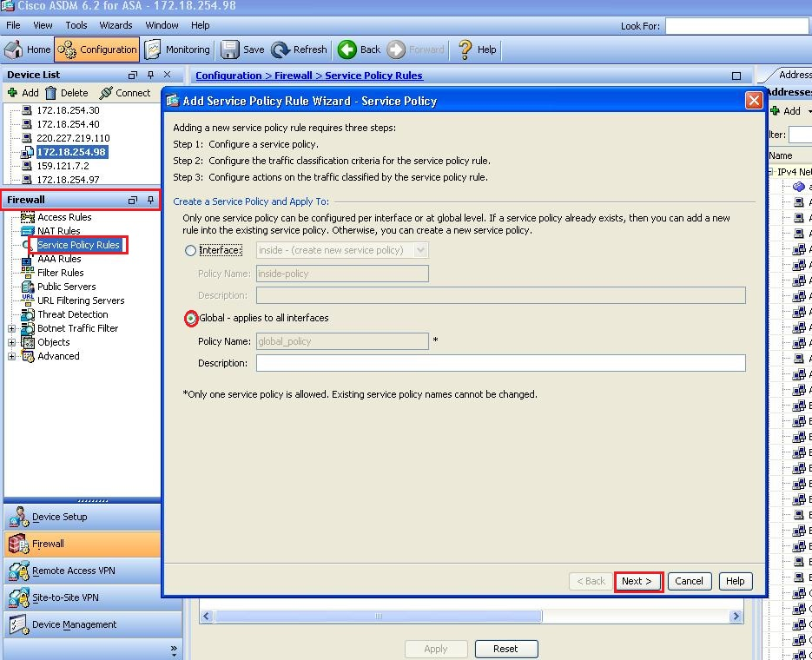Connect to a device in Device List
The width and height of the screenshot is (812, 660).
click(126, 92)
